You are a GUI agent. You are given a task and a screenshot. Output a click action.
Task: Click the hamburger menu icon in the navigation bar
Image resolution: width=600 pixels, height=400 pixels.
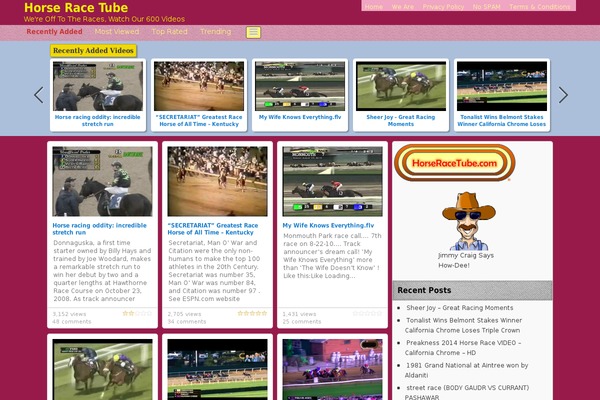click(253, 32)
